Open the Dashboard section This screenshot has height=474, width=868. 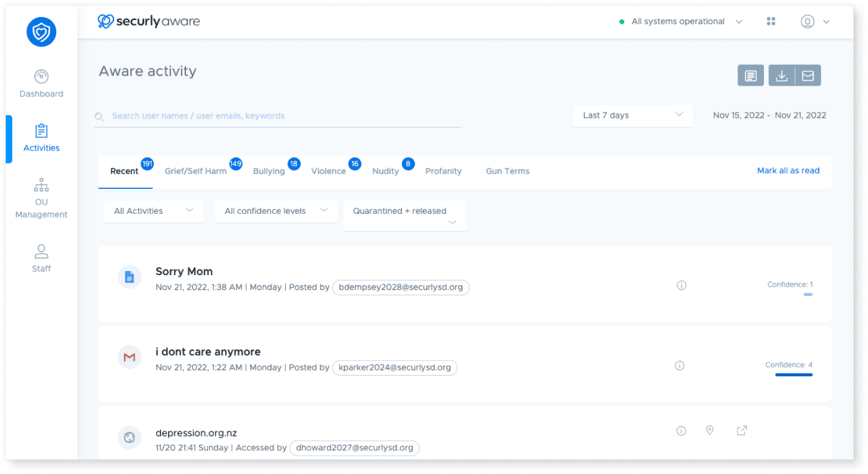coord(41,83)
